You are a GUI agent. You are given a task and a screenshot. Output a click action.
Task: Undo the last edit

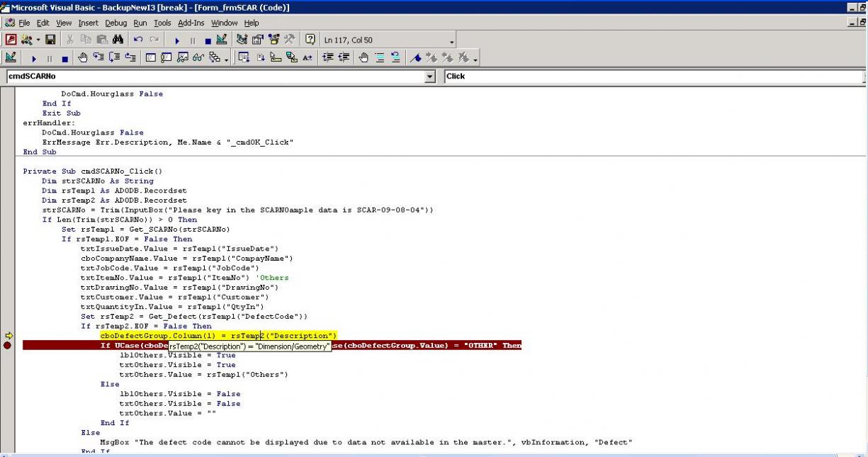(138, 40)
